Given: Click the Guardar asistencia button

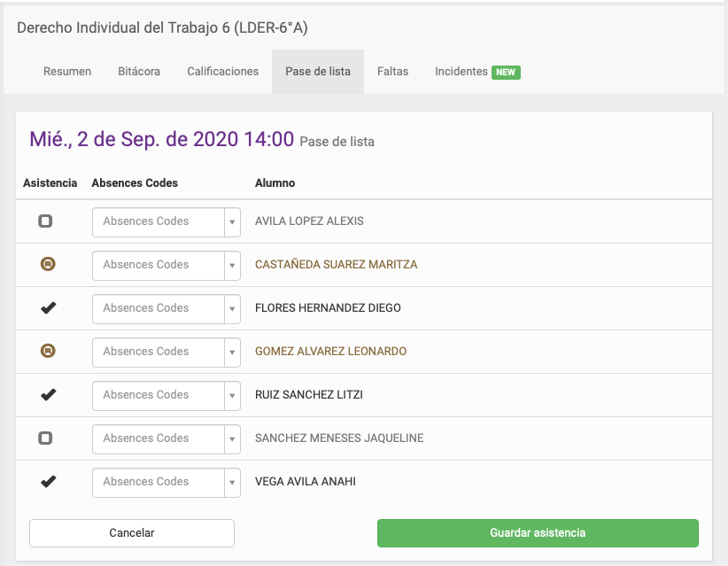Looking at the screenshot, I should click(537, 532).
